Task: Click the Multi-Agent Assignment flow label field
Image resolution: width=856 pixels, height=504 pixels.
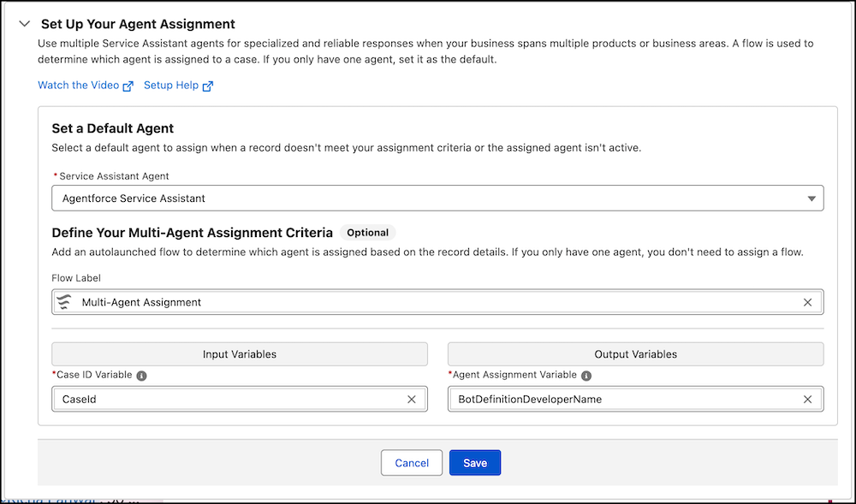Action: [437, 302]
